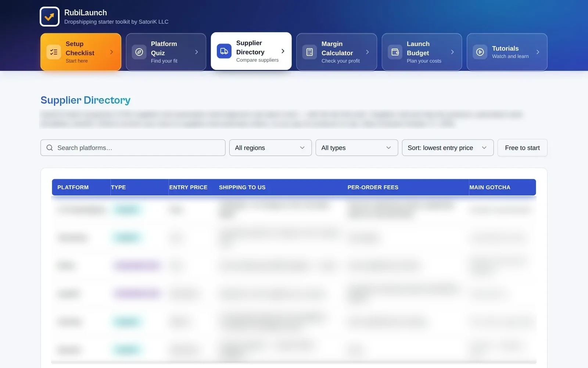Click the Setup Checklist arrow chevron
Screen dimensions: 588x368
(x=111, y=52)
